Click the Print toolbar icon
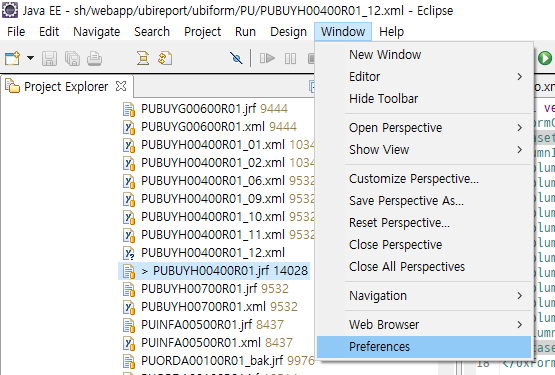 [x=95, y=58]
